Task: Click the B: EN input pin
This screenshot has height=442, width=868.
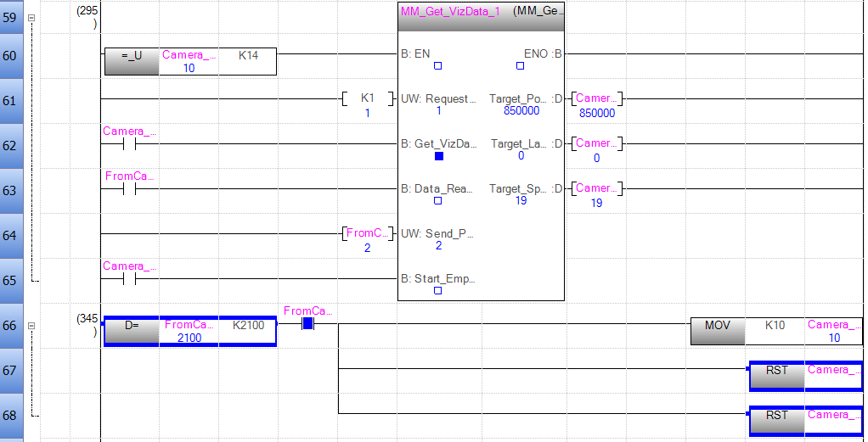Action: [x=415, y=53]
